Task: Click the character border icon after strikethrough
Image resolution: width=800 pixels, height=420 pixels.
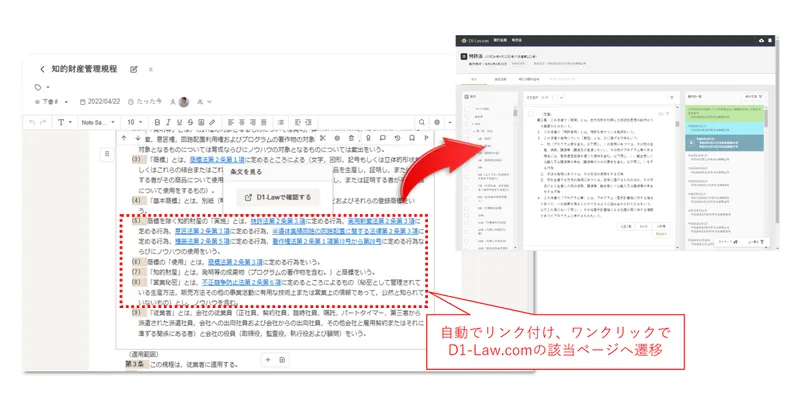Action: click(201, 122)
